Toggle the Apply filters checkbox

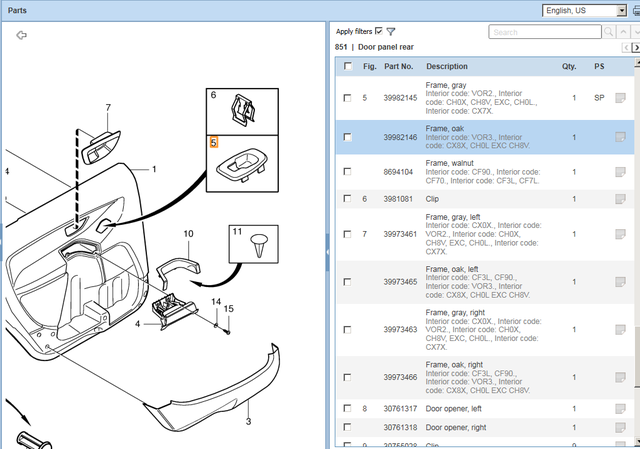point(378,32)
